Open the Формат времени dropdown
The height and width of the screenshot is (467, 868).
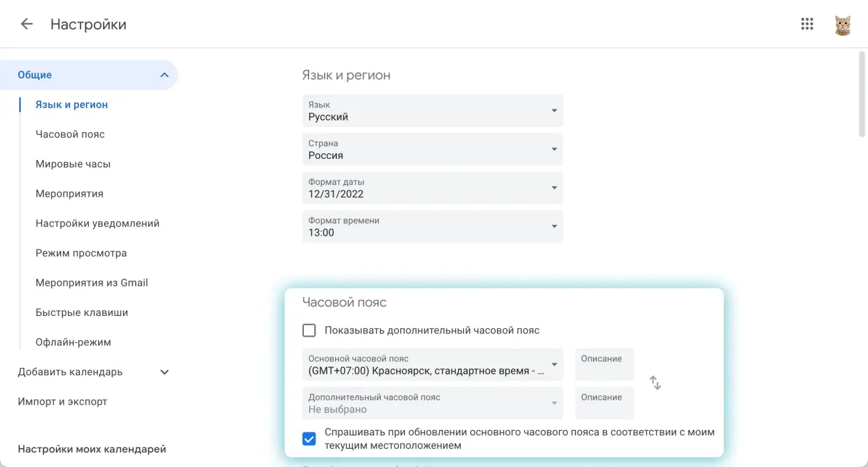click(432, 227)
